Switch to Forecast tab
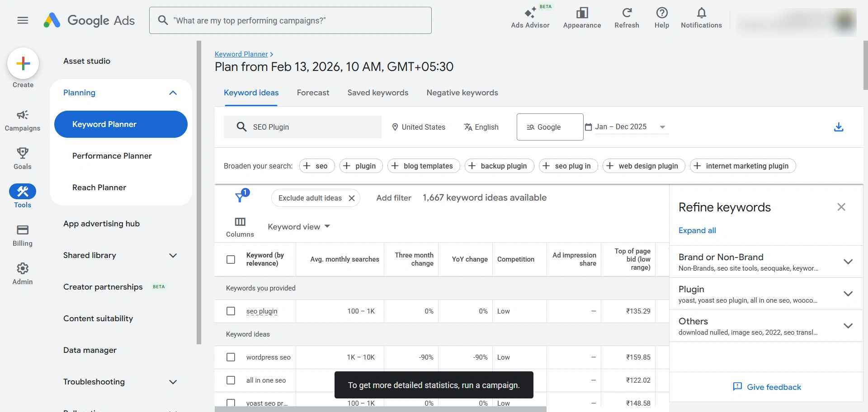This screenshot has width=868, height=412. [x=313, y=93]
